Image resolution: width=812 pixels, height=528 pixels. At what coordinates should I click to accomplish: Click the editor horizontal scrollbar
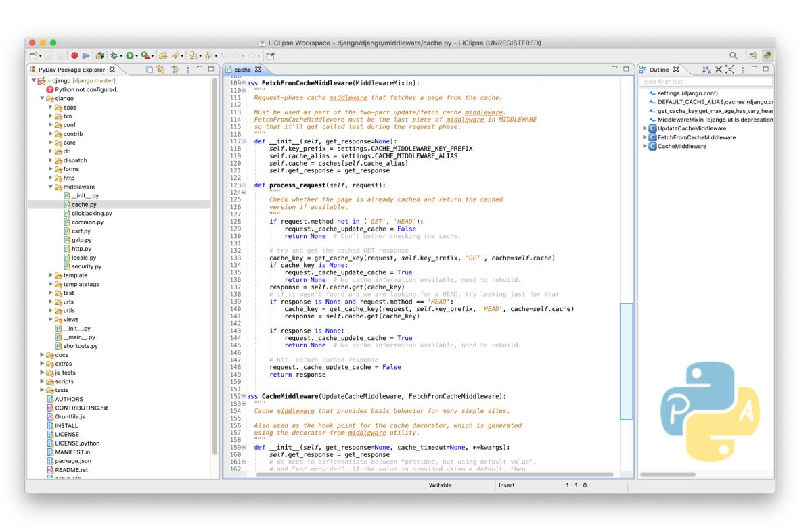click(x=435, y=475)
